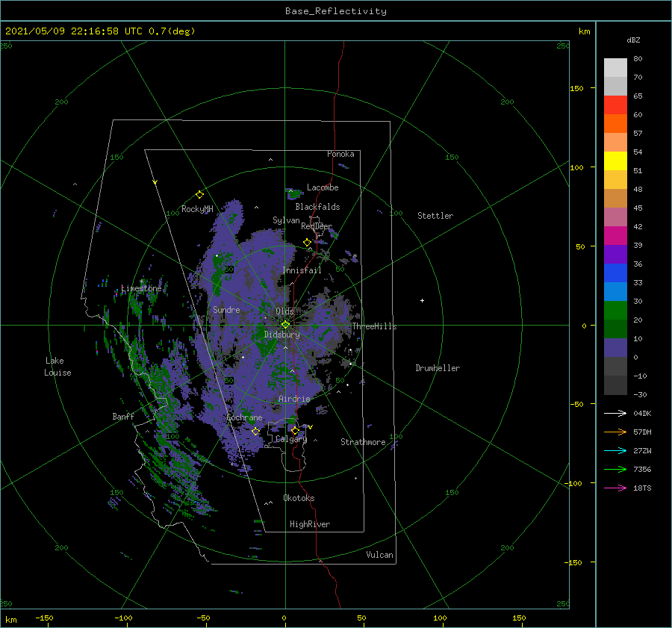672x628 pixels.
Task: Click the magenta 39 dBZ legend color
Action: [615, 235]
